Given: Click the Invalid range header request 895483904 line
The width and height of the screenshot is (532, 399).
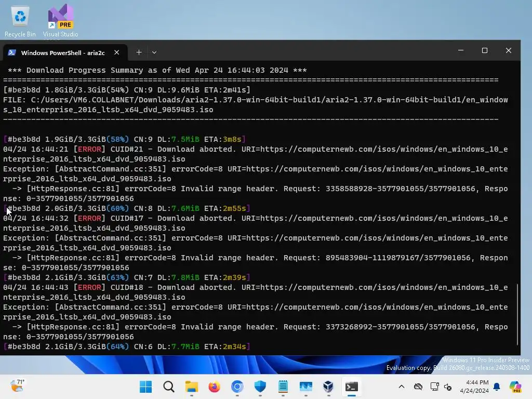Looking at the screenshot, I should click(256, 262).
